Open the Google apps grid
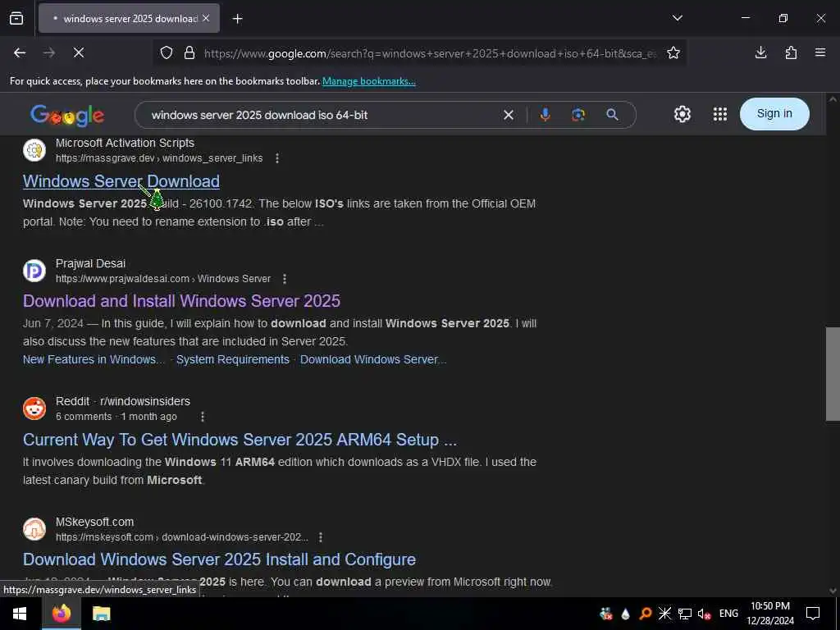Screen dimensions: 840x630 click(x=720, y=114)
